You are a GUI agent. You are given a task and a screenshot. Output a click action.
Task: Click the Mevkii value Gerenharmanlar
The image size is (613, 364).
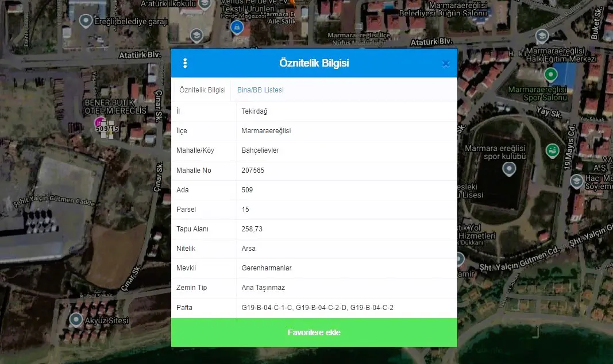[267, 268]
